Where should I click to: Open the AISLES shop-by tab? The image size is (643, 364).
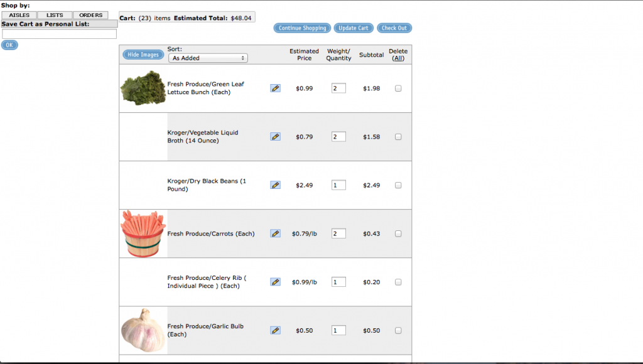(19, 15)
